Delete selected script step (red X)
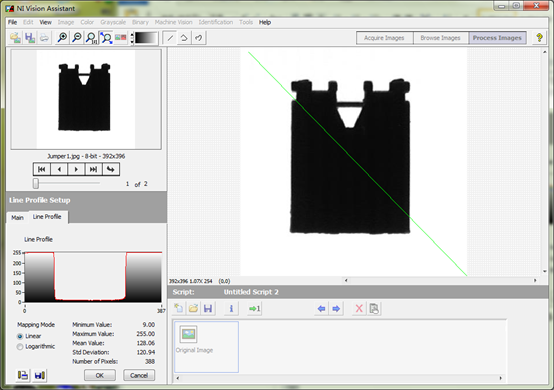 pos(359,308)
